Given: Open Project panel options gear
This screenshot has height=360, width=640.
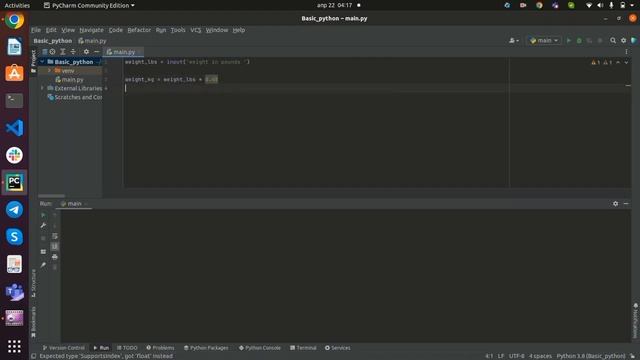Looking at the screenshot, I should (86, 52).
